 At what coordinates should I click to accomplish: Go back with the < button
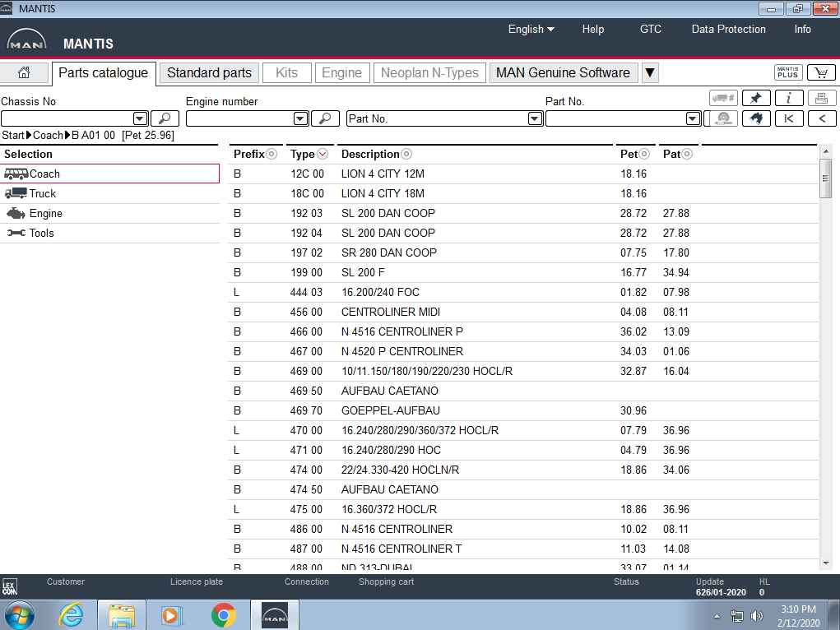821,118
